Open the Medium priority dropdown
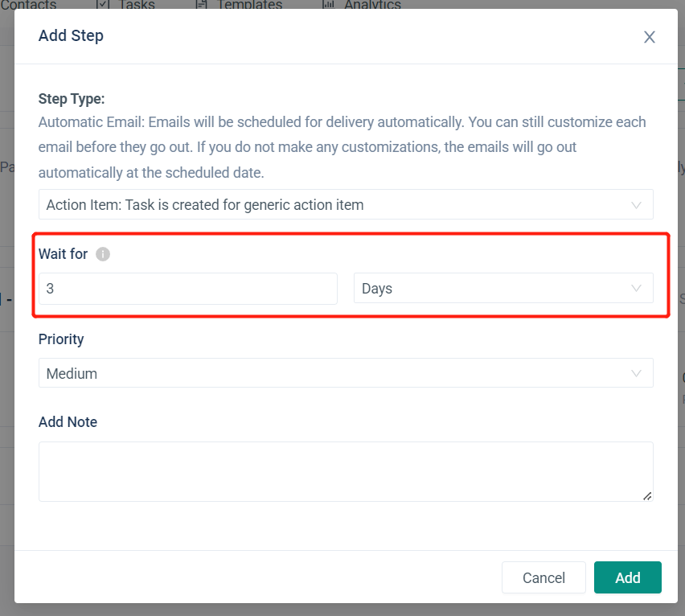Viewport: 685px width, 616px height. pos(346,373)
